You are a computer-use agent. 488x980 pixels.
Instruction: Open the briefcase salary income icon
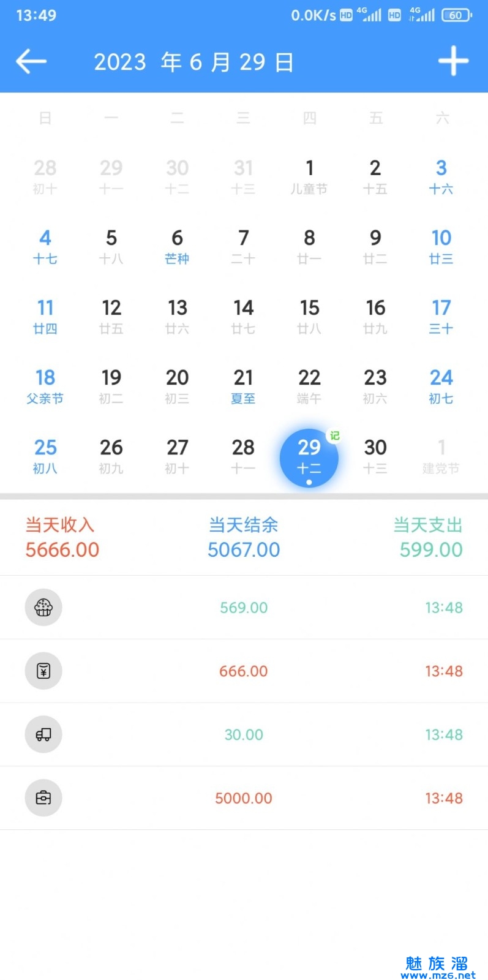[43, 798]
